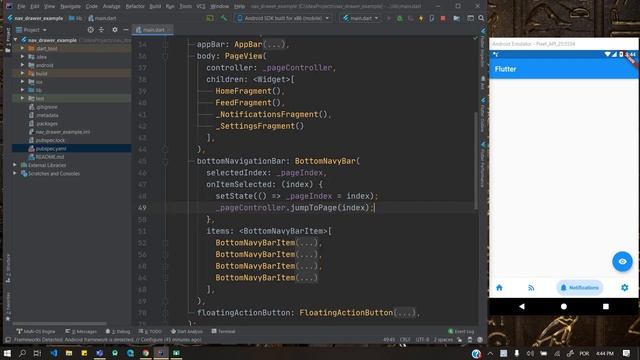This screenshot has width=640, height=360.
Task: Open the Terminal tool window
Action: 223,331
